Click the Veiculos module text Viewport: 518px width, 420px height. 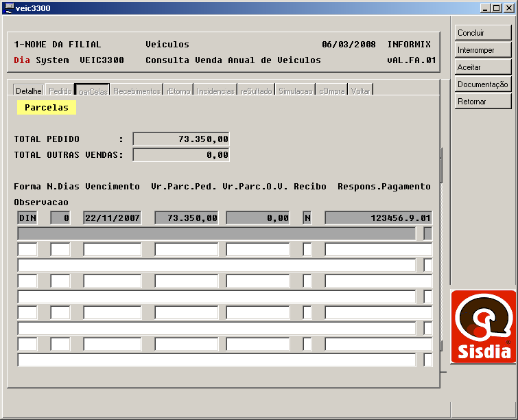coord(167,45)
